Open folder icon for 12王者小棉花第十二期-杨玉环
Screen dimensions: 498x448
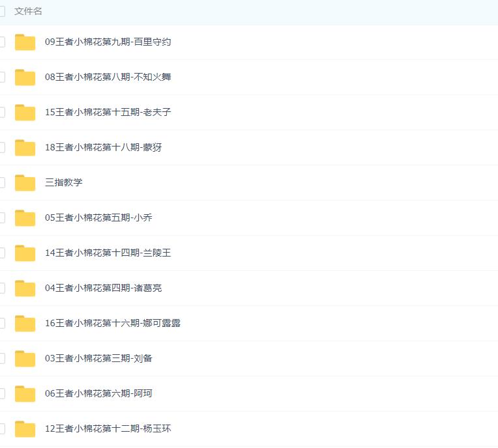[25, 429]
